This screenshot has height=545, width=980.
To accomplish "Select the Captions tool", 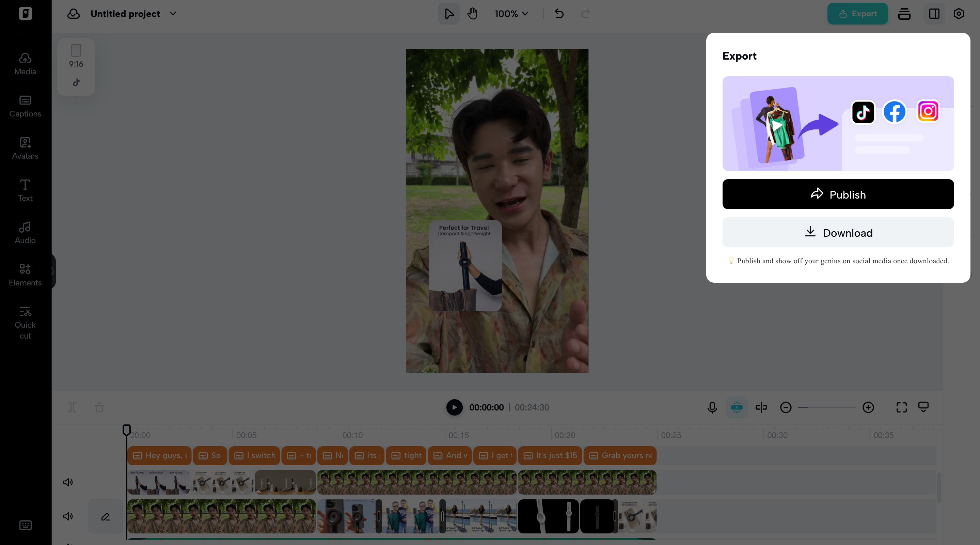I will point(25,106).
